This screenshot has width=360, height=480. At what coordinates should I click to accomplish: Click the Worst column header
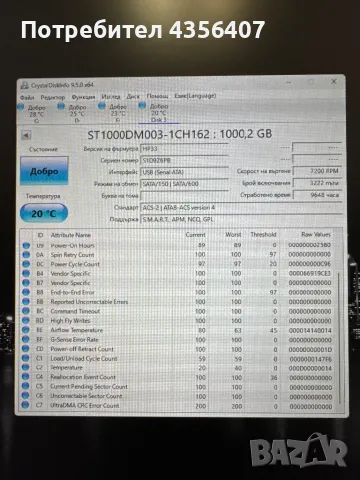233,235
